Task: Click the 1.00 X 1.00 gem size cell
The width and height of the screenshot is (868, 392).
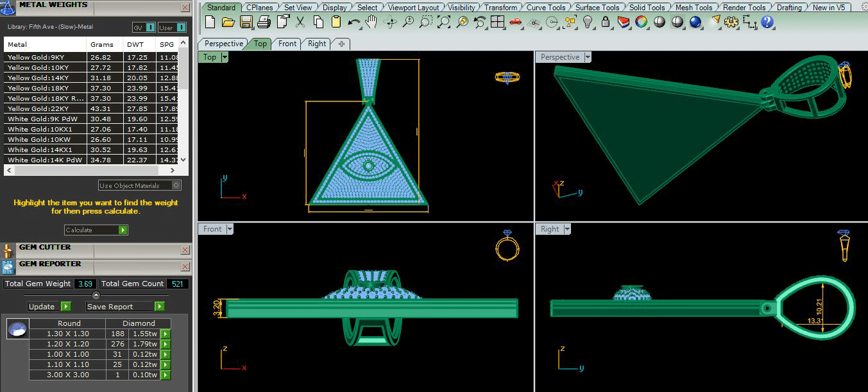Action: pyautogui.click(x=69, y=354)
